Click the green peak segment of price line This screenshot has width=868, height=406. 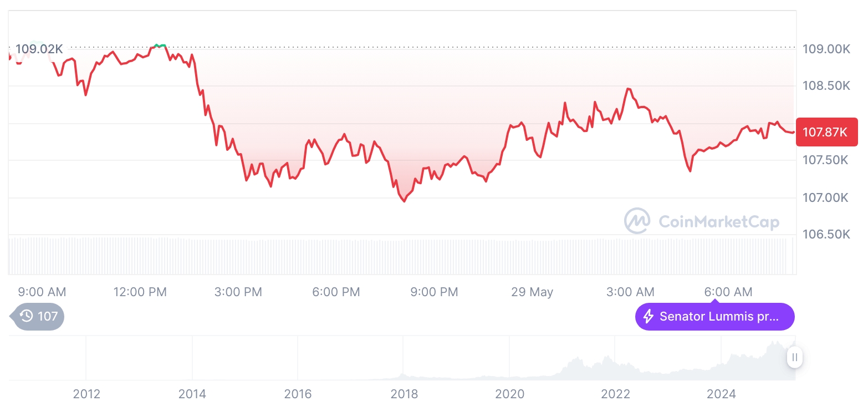(x=160, y=45)
